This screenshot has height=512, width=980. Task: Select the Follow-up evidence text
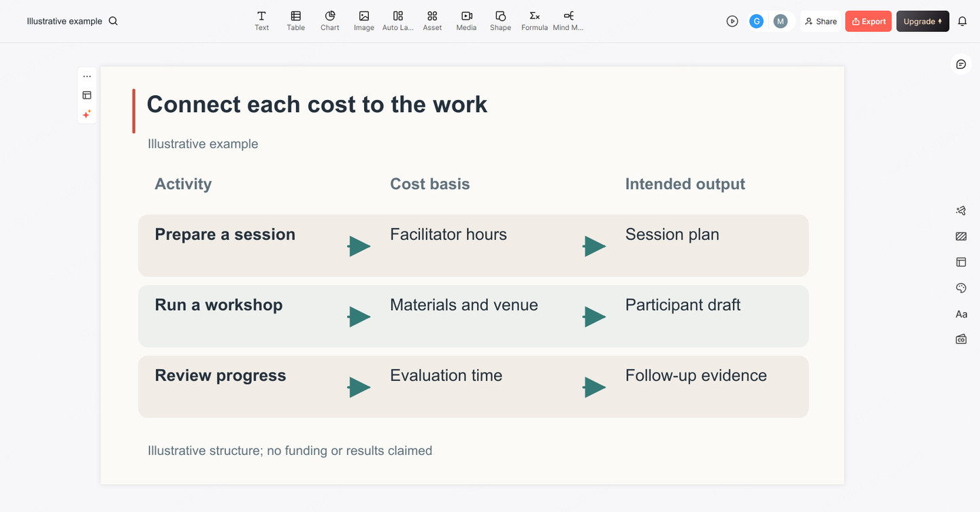tap(696, 375)
